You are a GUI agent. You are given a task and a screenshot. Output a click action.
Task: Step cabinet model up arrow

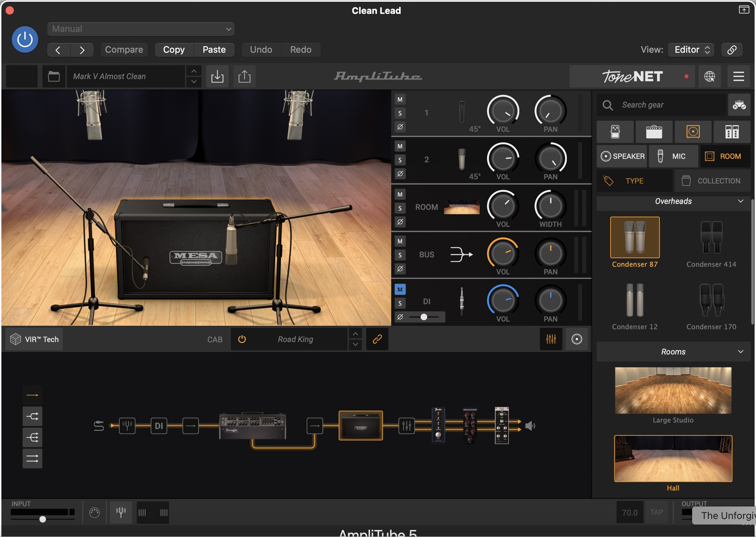355,334
